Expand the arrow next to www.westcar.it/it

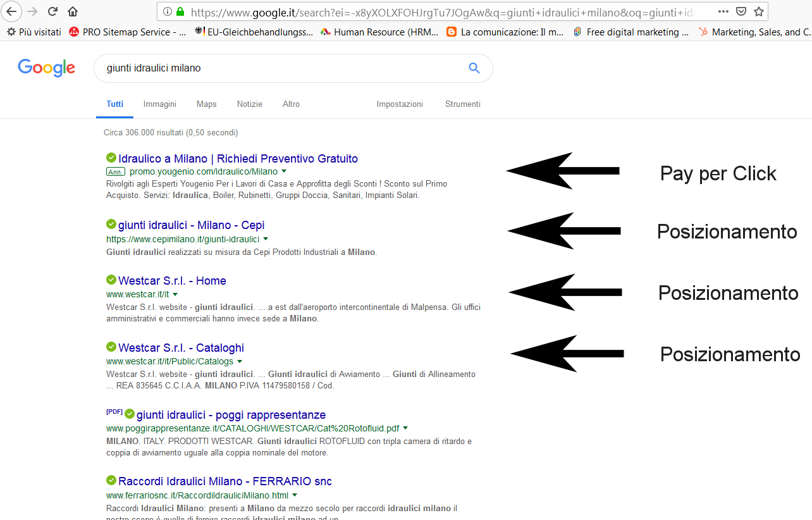coord(175,294)
